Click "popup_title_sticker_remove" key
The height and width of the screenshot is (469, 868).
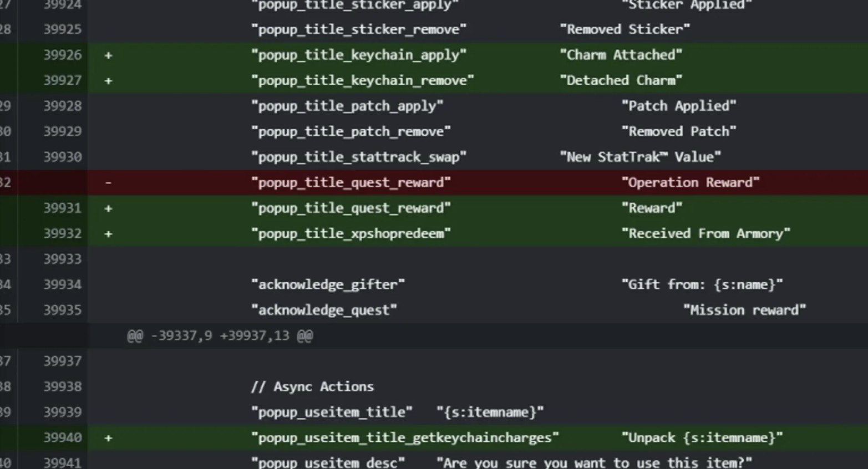tap(359, 29)
